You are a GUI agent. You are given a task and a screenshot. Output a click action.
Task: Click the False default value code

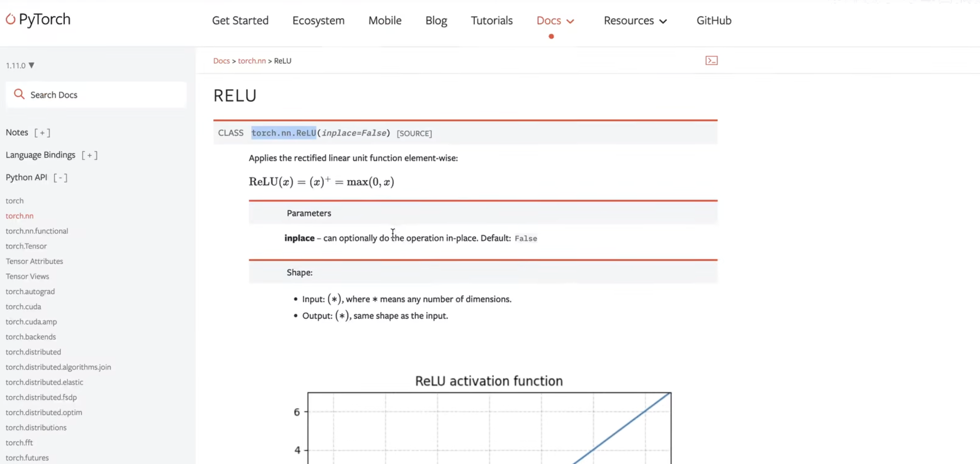tap(526, 239)
